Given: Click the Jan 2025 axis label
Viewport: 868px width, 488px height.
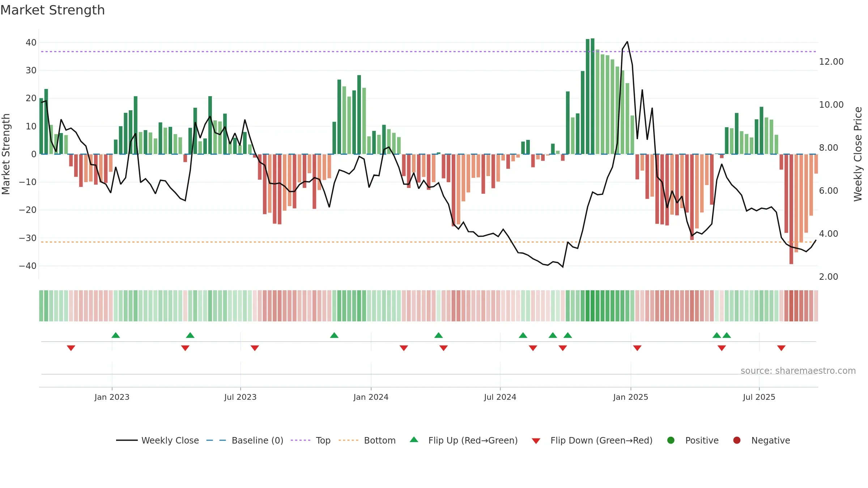Looking at the screenshot, I should [630, 397].
